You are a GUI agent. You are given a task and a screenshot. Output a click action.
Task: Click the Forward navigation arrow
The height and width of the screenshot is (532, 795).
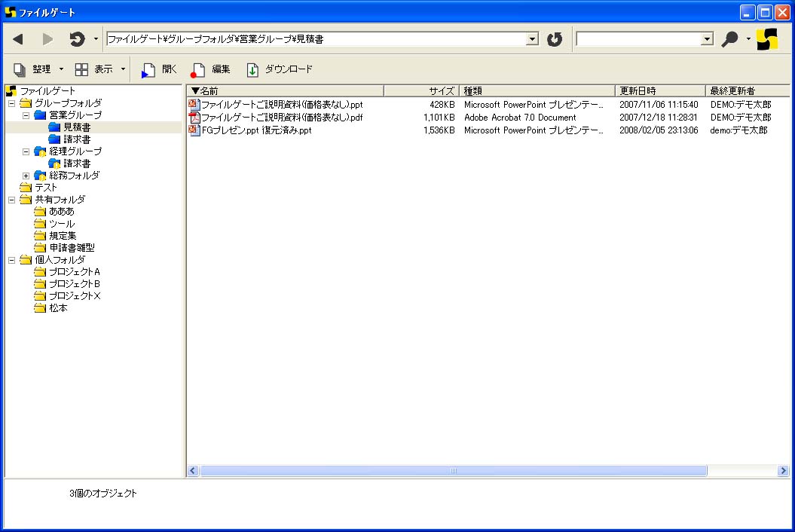(47, 39)
